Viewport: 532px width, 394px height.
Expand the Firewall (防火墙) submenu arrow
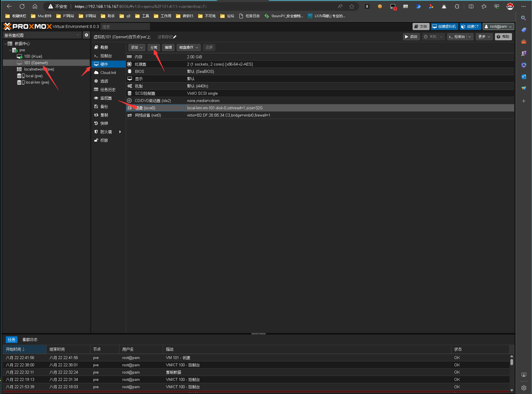coord(120,132)
